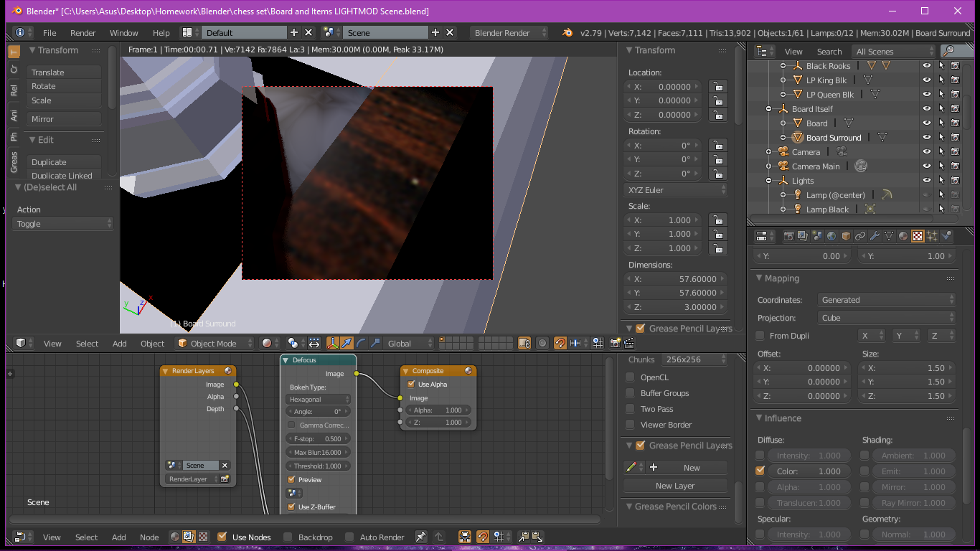Click the Duplicate button in tool shelf

click(x=64, y=162)
